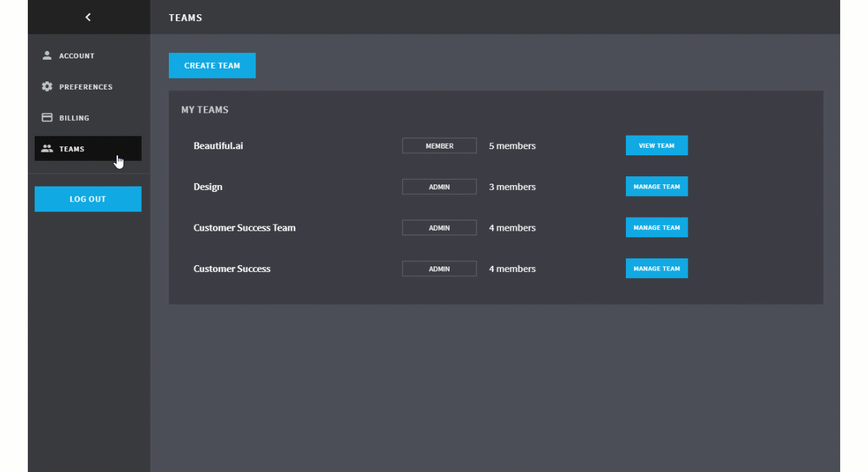Click the Account person icon
The height and width of the screenshot is (472, 868).
(47, 56)
